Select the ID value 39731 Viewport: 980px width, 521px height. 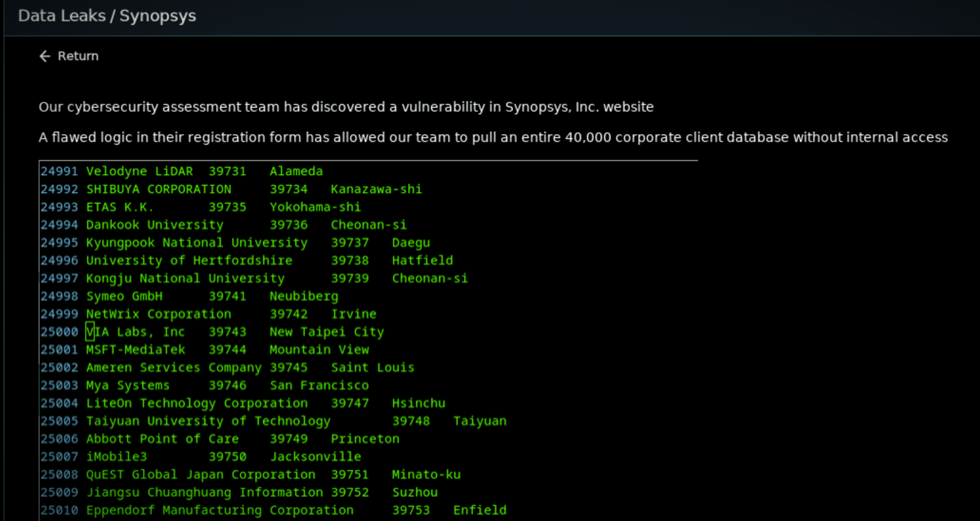tap(227, 171)
